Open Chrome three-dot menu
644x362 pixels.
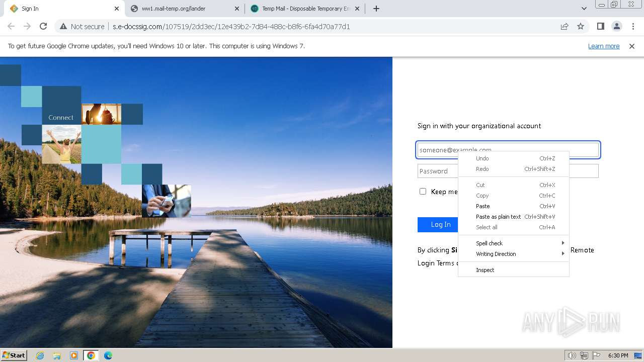[633, 26]
